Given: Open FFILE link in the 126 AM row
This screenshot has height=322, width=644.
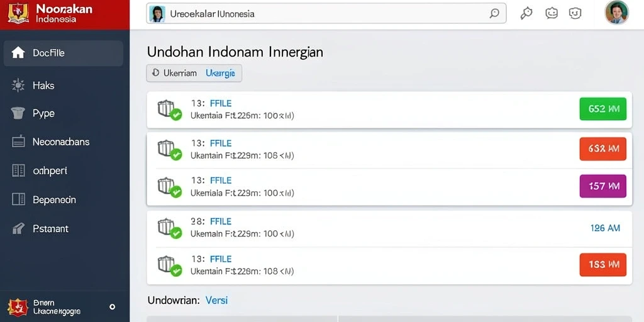Looking at the screenshot, I should (221, 221).
